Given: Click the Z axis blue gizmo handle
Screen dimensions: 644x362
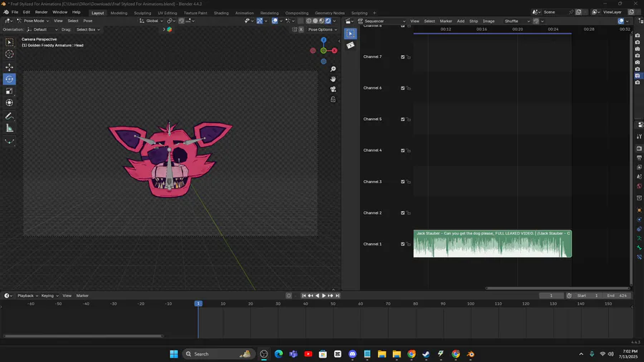Looking at the screenshot, I should (x=323, y=40).
